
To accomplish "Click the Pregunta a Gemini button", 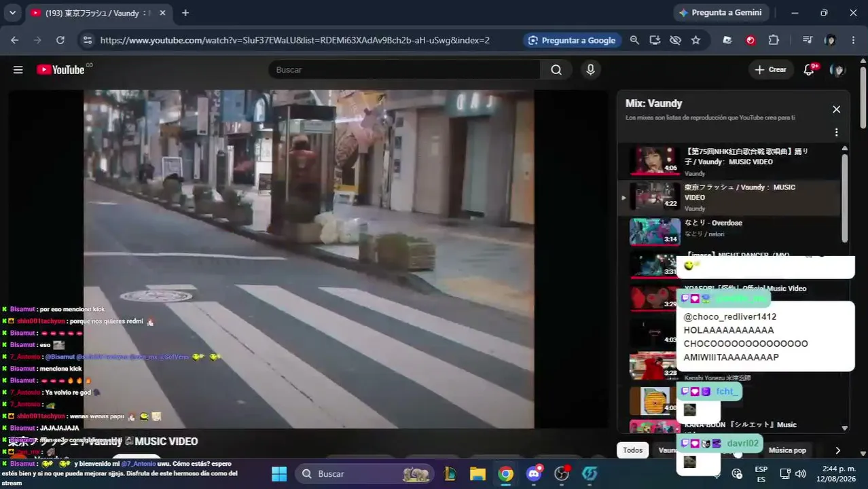I will click(721, 13).
